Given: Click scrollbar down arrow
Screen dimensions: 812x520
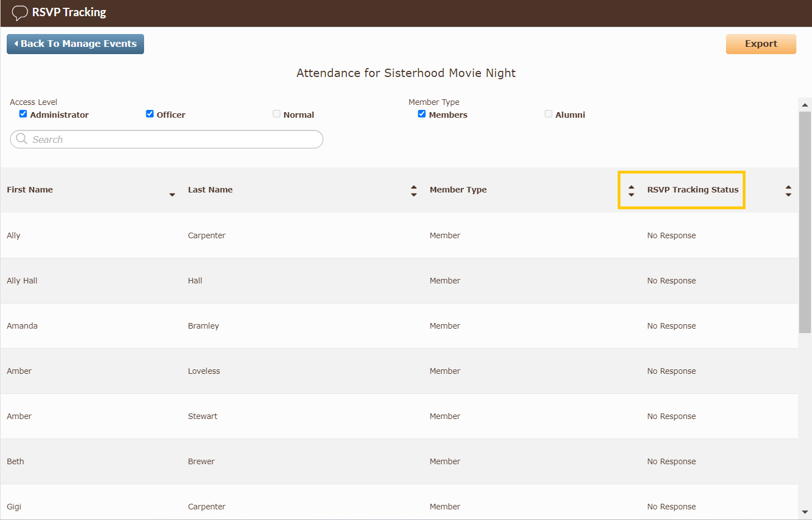Looking at the screenshot, I should 805,512.
